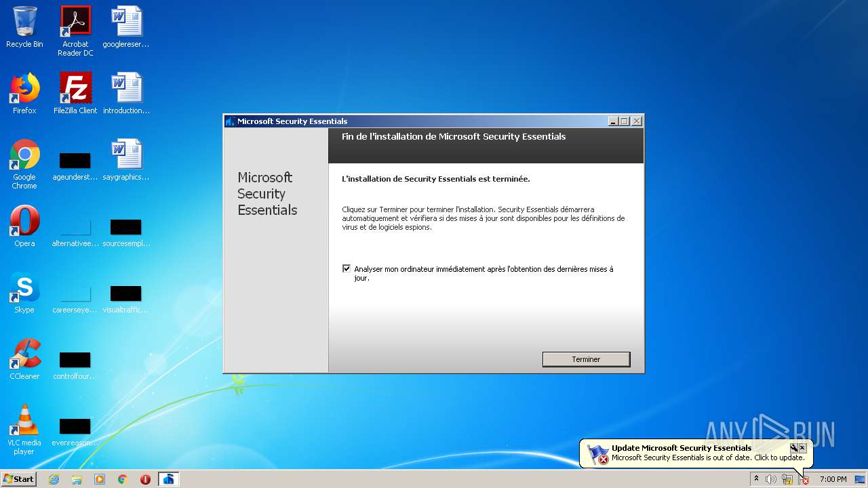Open Opera from the taskbar
Image resolution: width=868 pixels, height=488 pixels.
pos(145,479)
